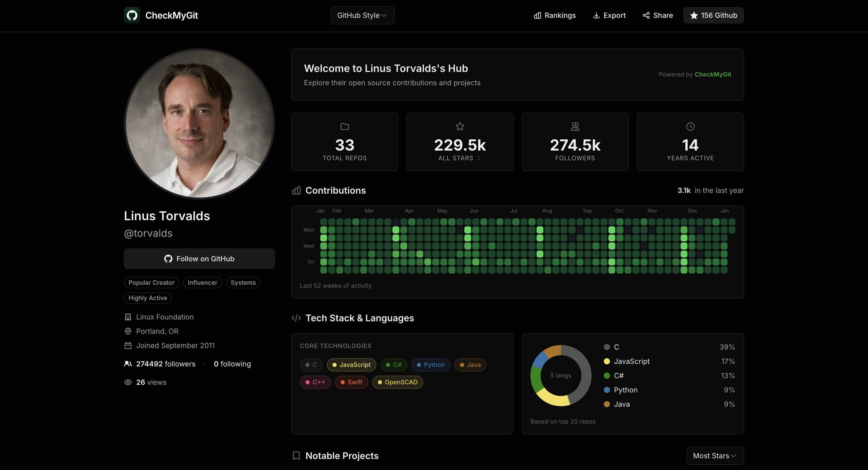This screenshot has height=470, width=868.
Task: Click the yellow JavaScript dot in the language legend
Action: click(x=607, y=361)
